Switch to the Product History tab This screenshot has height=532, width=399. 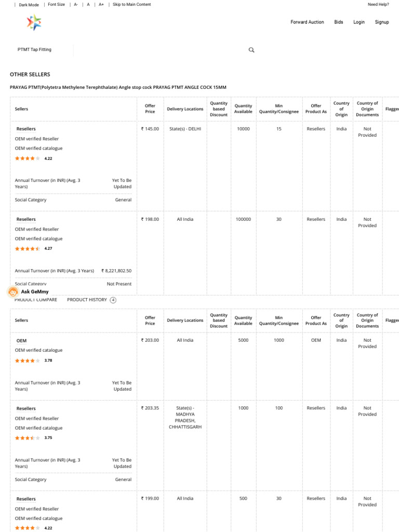pyautogui.click(x=87, y=300)
